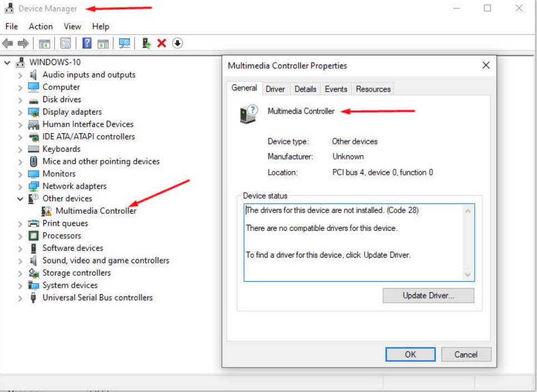Click the Audio inputs and outputs speaker icon
Viewport: 537px width, 392px height.
click(x=33, y=74)
